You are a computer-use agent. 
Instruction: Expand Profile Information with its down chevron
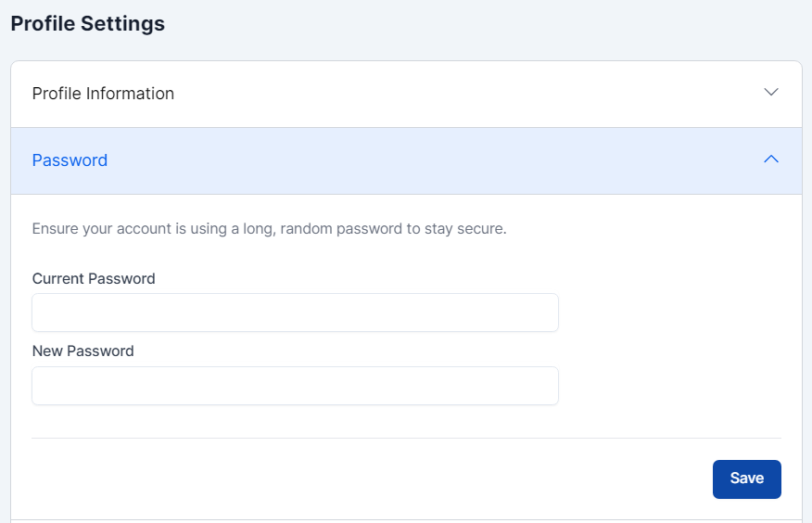(x=770, y=93)
